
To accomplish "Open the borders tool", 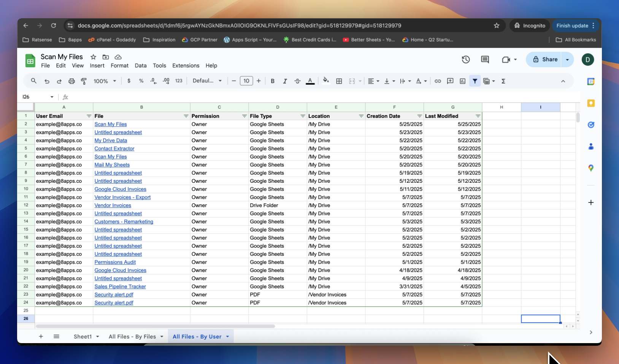I will (x=339, y=81).
